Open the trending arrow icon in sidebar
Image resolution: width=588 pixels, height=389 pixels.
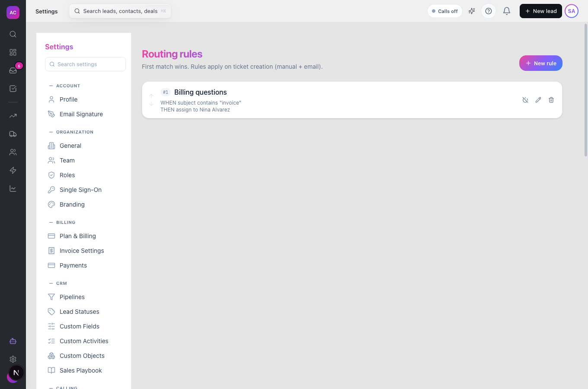[13, 116]
